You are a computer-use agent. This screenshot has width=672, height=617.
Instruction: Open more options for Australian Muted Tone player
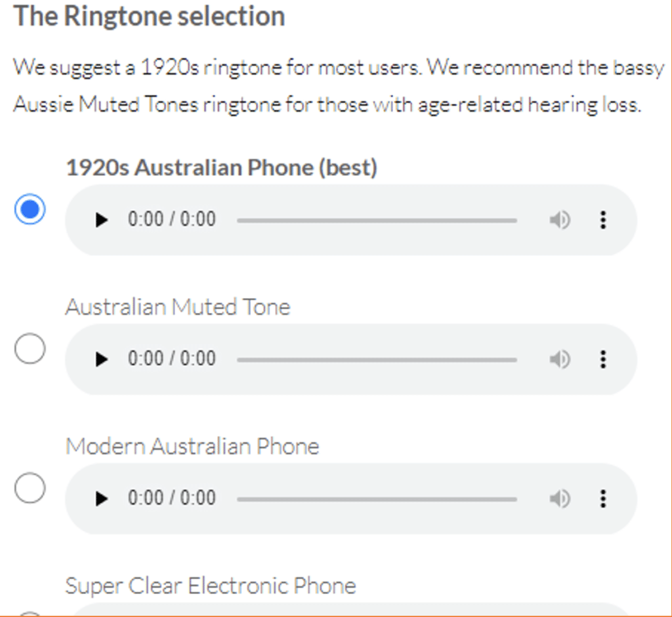[603, 359]
